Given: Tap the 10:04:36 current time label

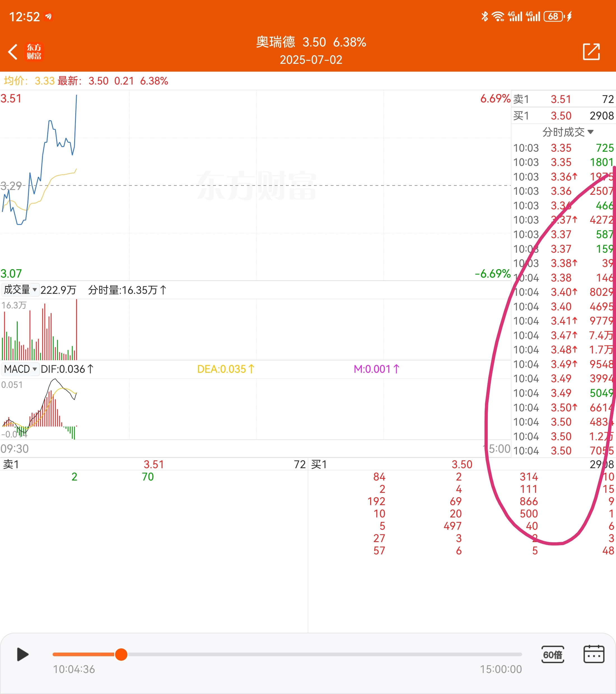Looking at the screenshot, I should [x=74, y=669].
